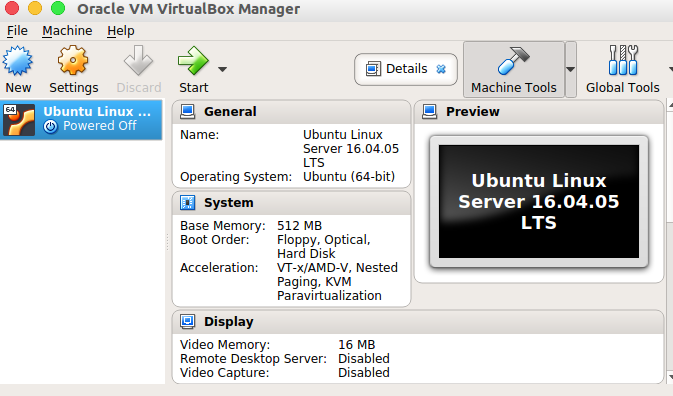Click the green Start arrow icon

click(193, 61)
